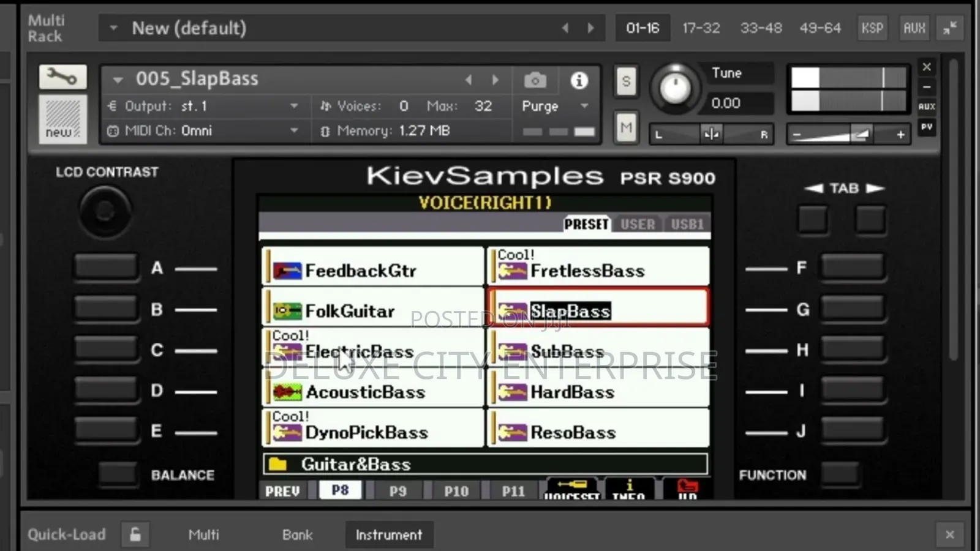This screenshot has width=980, height=551.
Task: Click the VOICE SET icon on the LCD
Action: point(572,489)
